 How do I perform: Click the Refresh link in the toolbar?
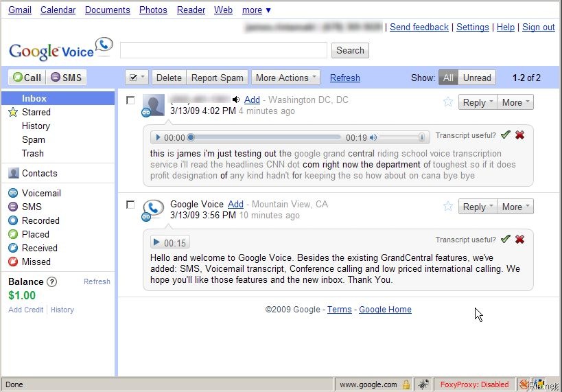coord(344,78)
